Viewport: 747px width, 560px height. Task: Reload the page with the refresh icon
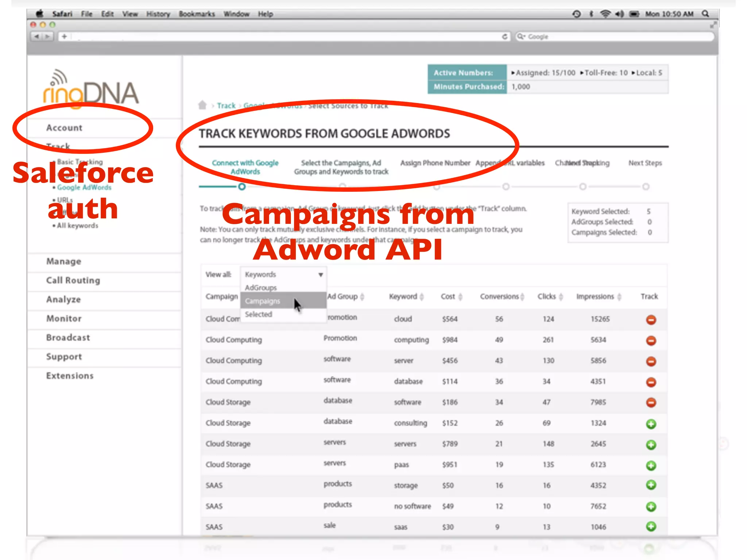pos(505,36)
